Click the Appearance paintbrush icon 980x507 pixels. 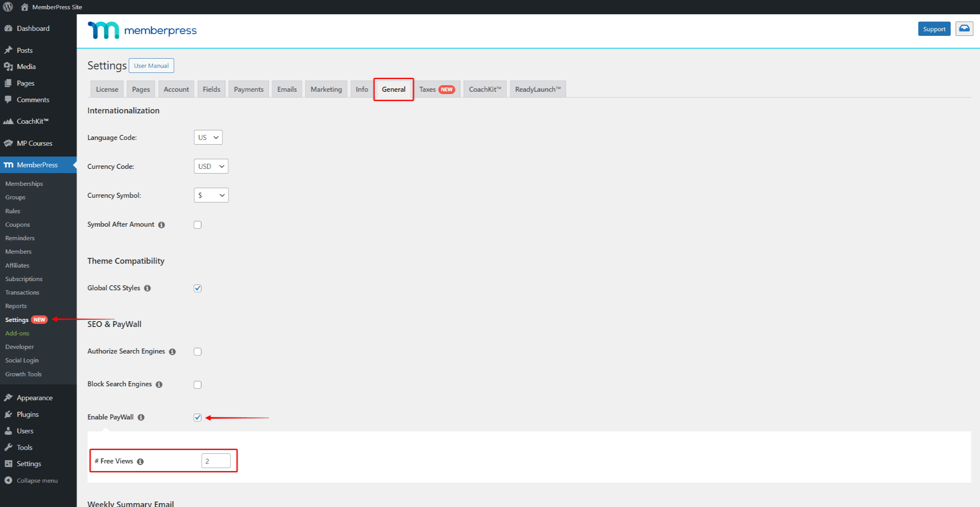8,398
